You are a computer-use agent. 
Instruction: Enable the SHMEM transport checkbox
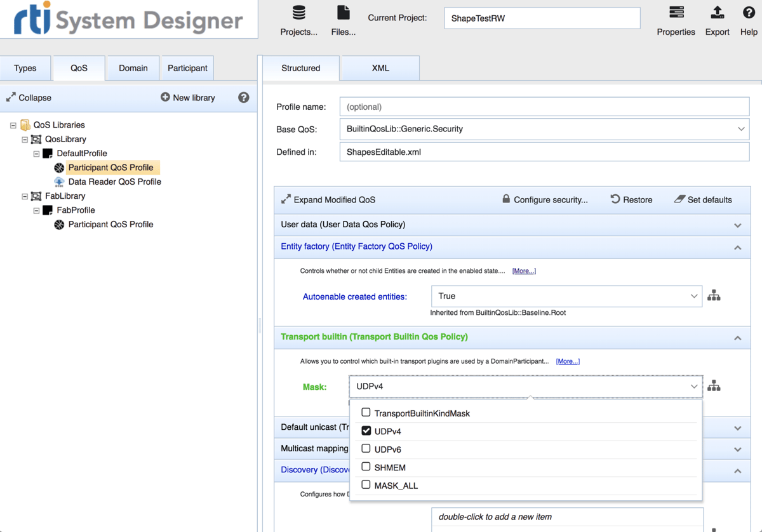[366, 467]
